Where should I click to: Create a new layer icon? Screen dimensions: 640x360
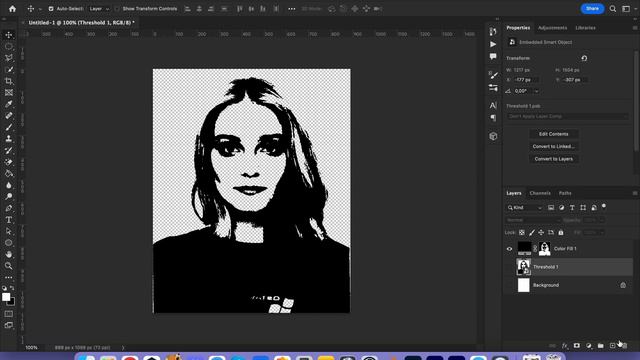pyautogui.click(x=612, y=346)
